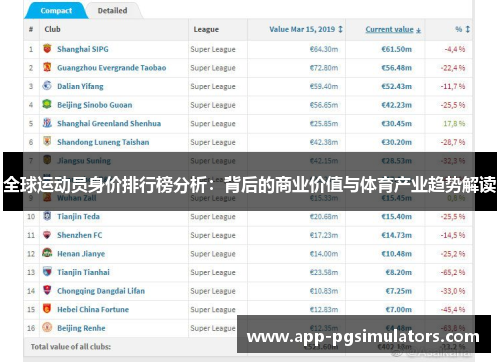Click the €72.80m March 2019 value

[x=324, y=68]
